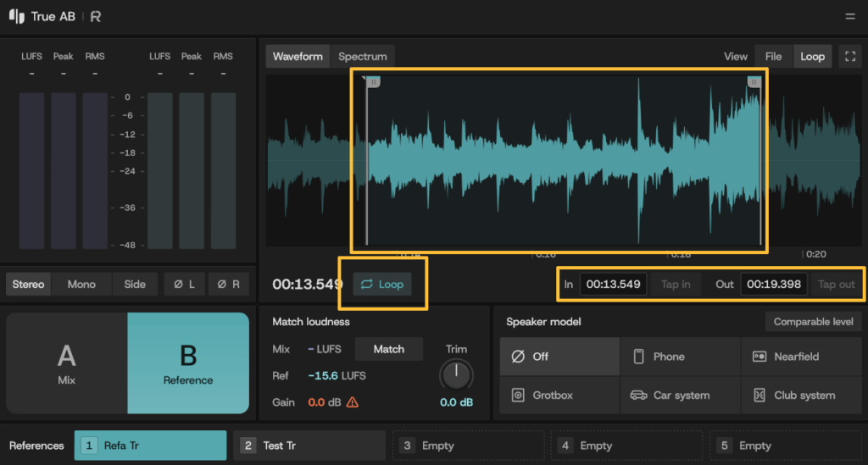Select the Grotbox speaker model
The image size is (868, 465).
coord(559,396)
